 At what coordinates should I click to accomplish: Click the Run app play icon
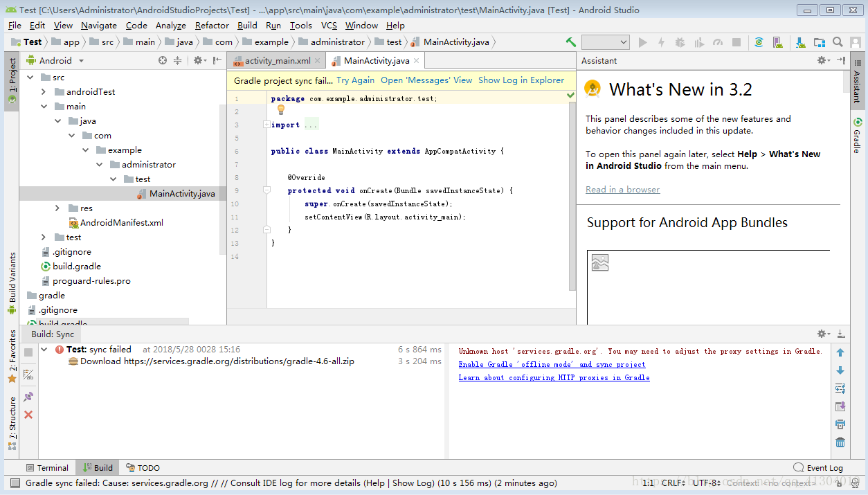click(x=643, y=42)
